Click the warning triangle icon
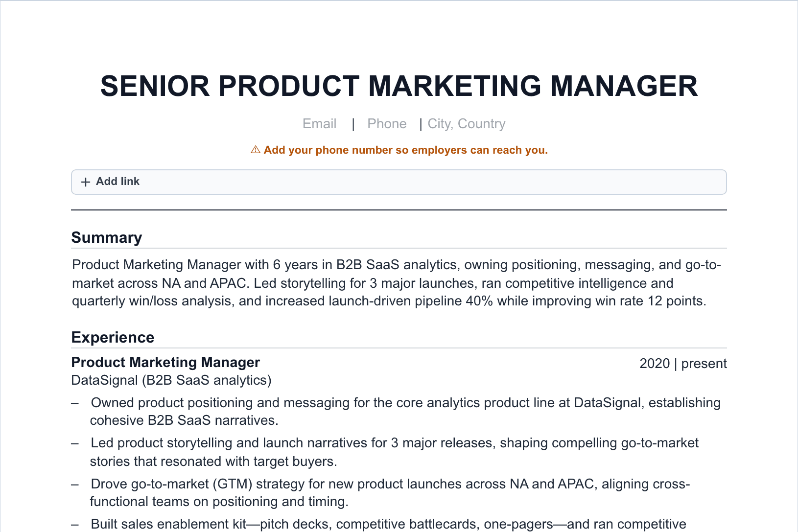The width and height of the screenshot is (798, 532). 256,150
